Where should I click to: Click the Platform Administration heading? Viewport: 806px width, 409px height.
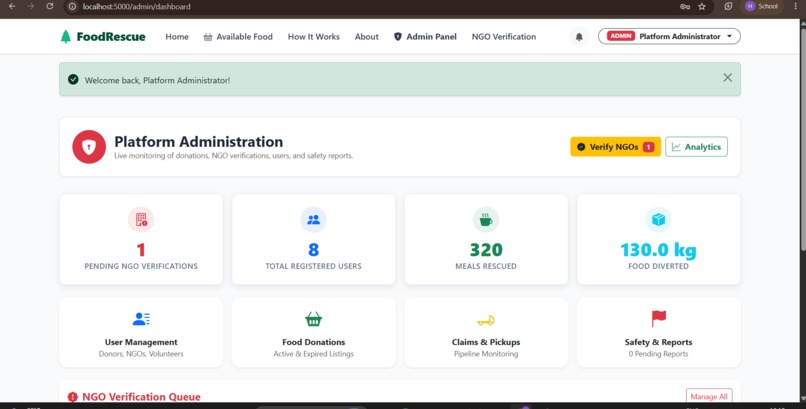coord(198,142)
